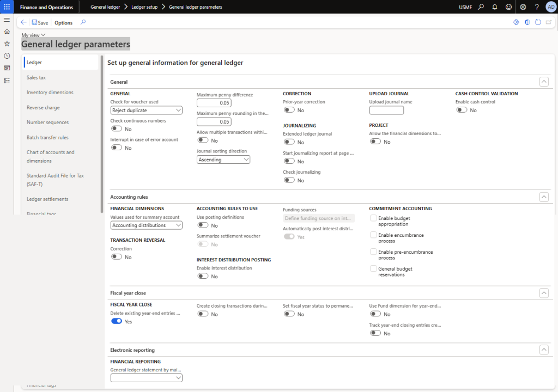Collapse the Accounting rules section
Screen dimensions: 558x392
543,197
